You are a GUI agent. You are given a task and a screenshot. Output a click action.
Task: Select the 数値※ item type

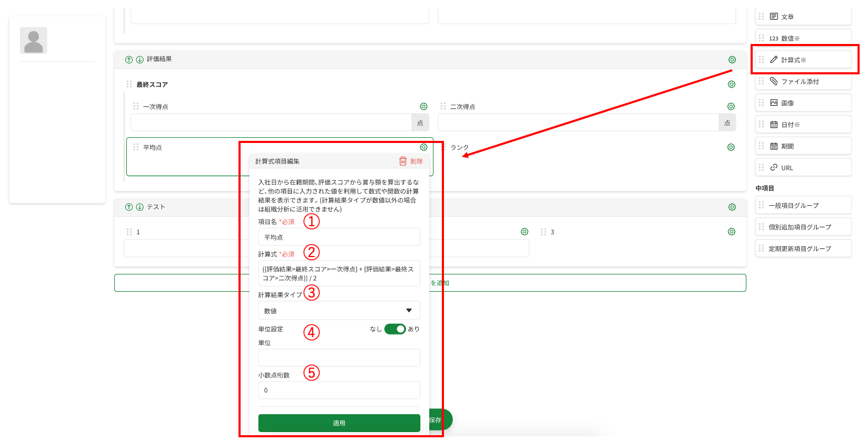coord(804,38)
